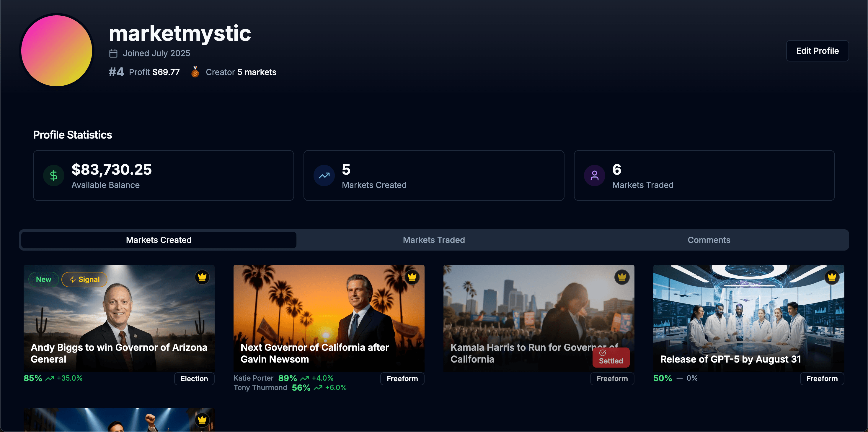The height and width of the screenshot is (432, 868).
Task: Click crown icon on Kamala Harris card
Action: [x=622, y=277]
